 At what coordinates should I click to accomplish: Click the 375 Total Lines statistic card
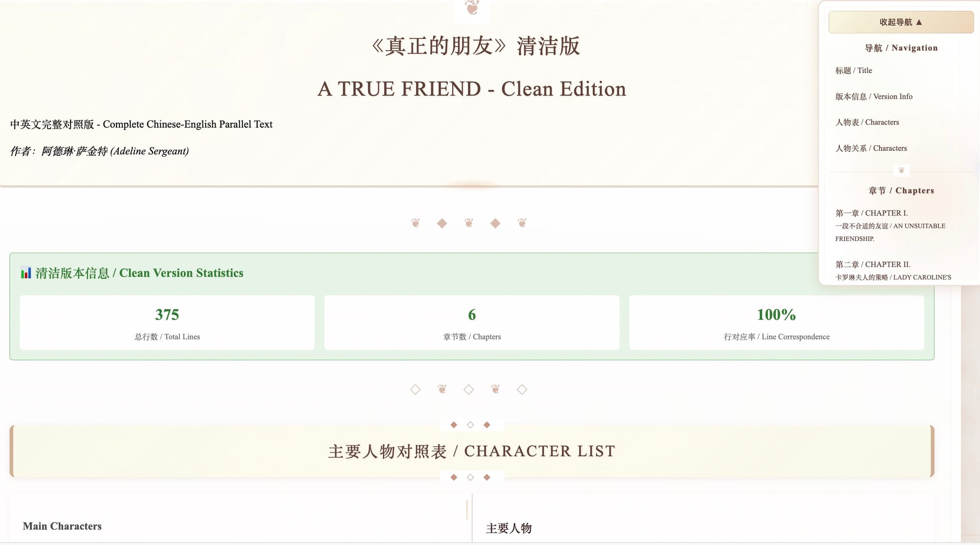tap(167, 322)
